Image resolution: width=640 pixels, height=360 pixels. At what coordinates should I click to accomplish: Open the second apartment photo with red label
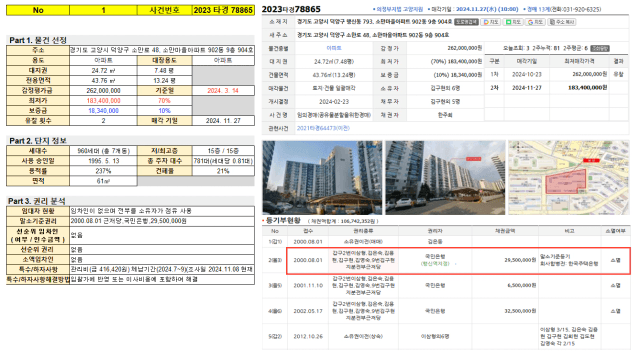[445, 178]
